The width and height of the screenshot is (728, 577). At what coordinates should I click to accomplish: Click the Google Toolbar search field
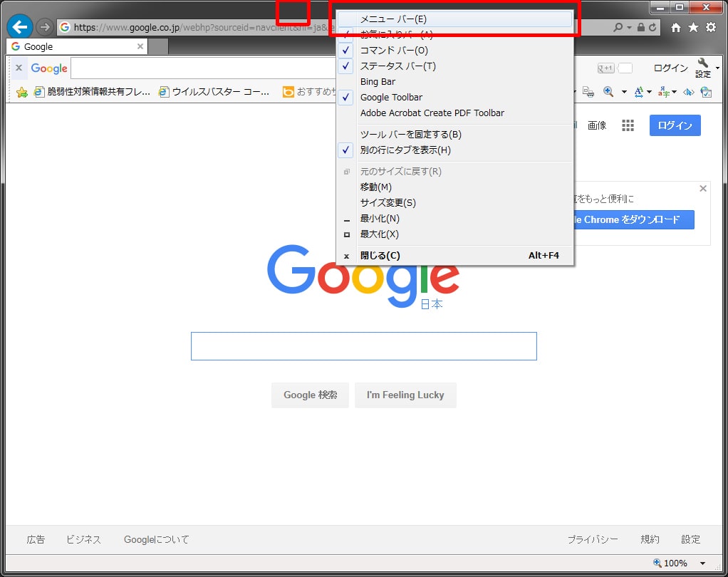204,68
